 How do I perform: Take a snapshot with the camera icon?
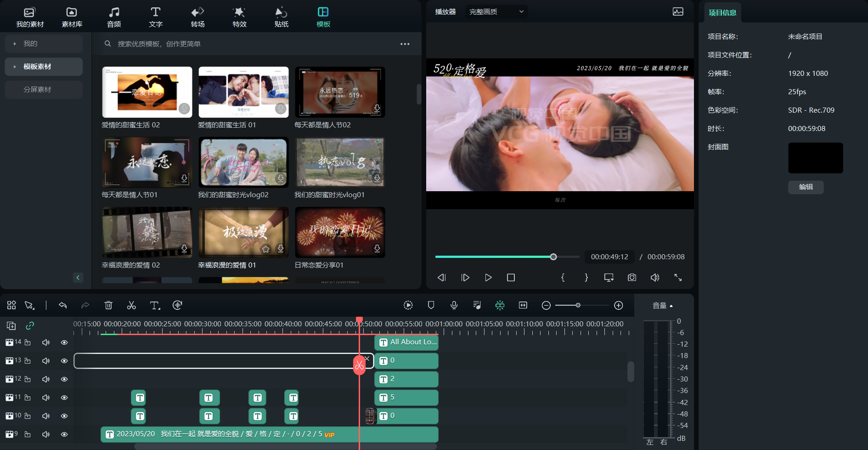(632, 278)
